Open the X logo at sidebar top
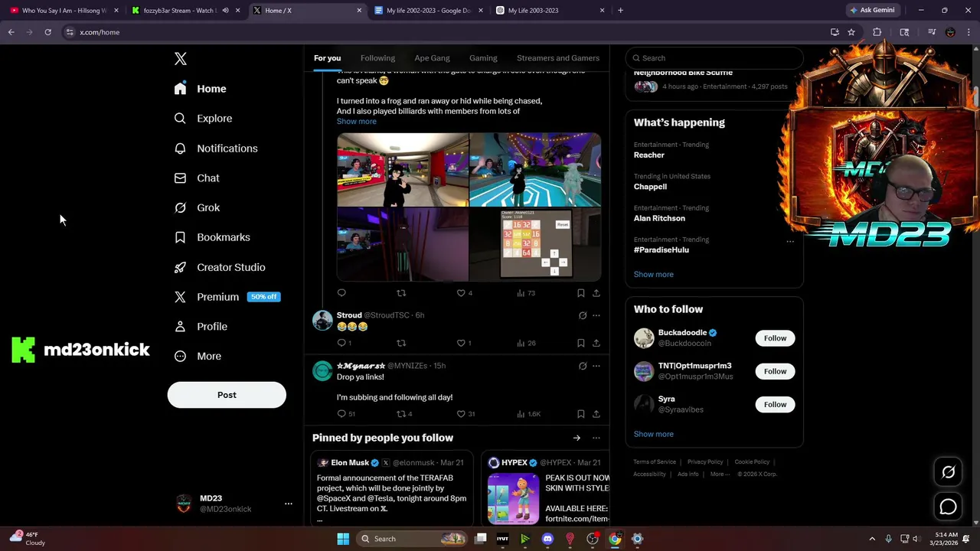 [x=181, y=59]
